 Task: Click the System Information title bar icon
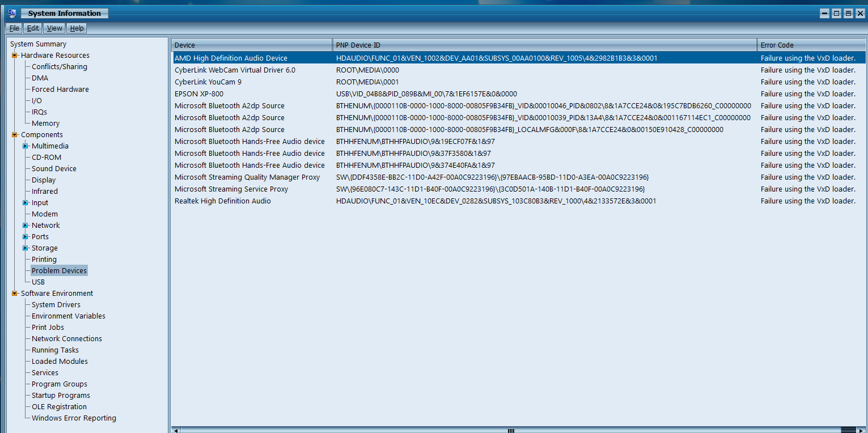12,13
